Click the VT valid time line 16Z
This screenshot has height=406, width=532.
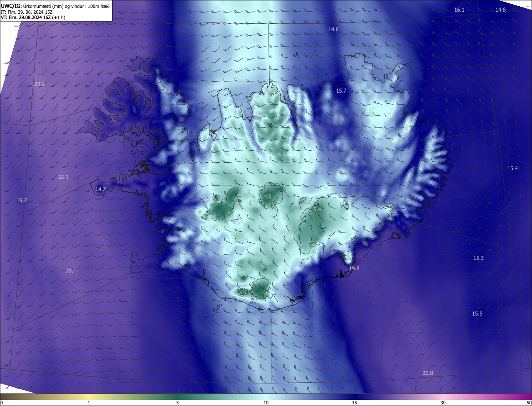[33, 17]
